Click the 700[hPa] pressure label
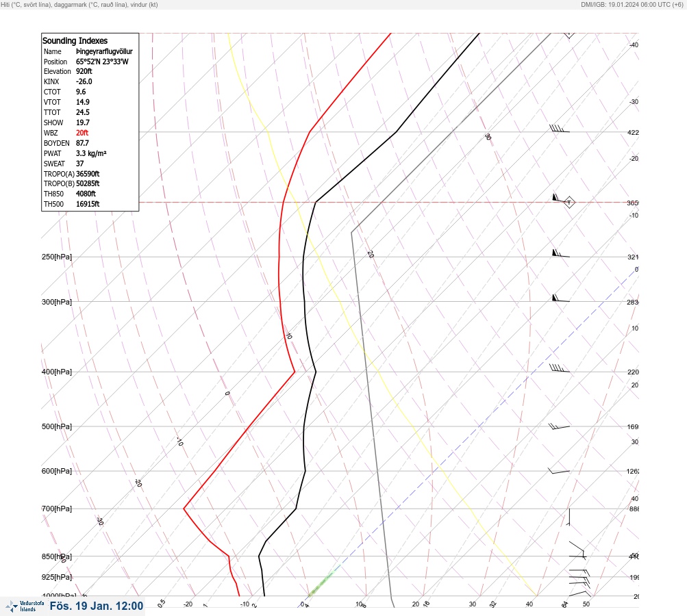Screen dimensions: 687x616 [x=57, y=509]
